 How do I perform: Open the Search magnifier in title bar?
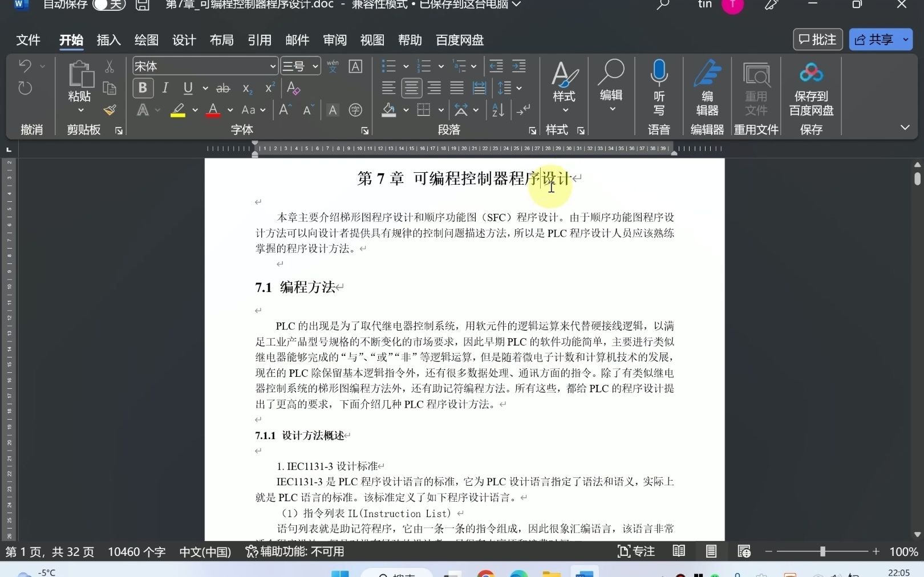[x=662, y=5]
